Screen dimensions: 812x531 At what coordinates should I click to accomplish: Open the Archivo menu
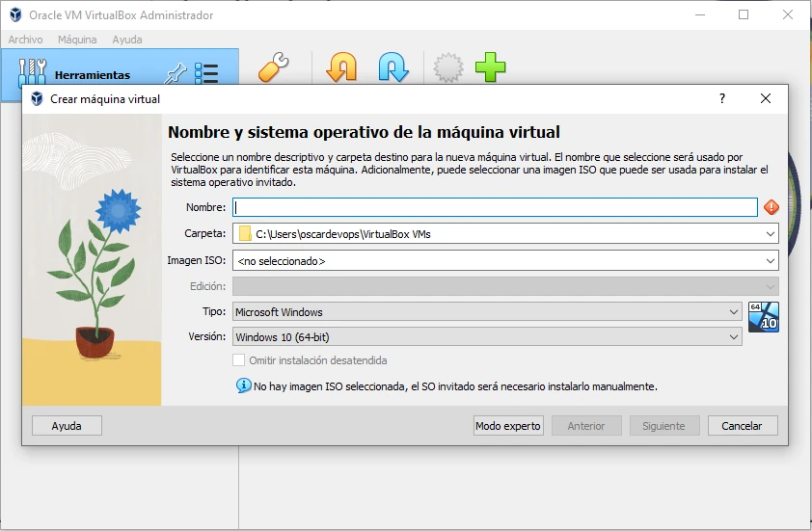(25, 40)
